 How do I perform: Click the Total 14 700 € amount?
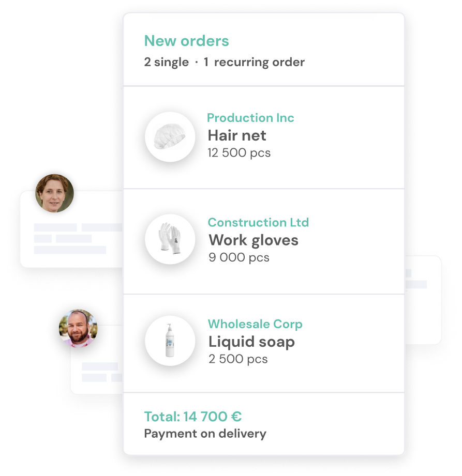pos(192,417)
